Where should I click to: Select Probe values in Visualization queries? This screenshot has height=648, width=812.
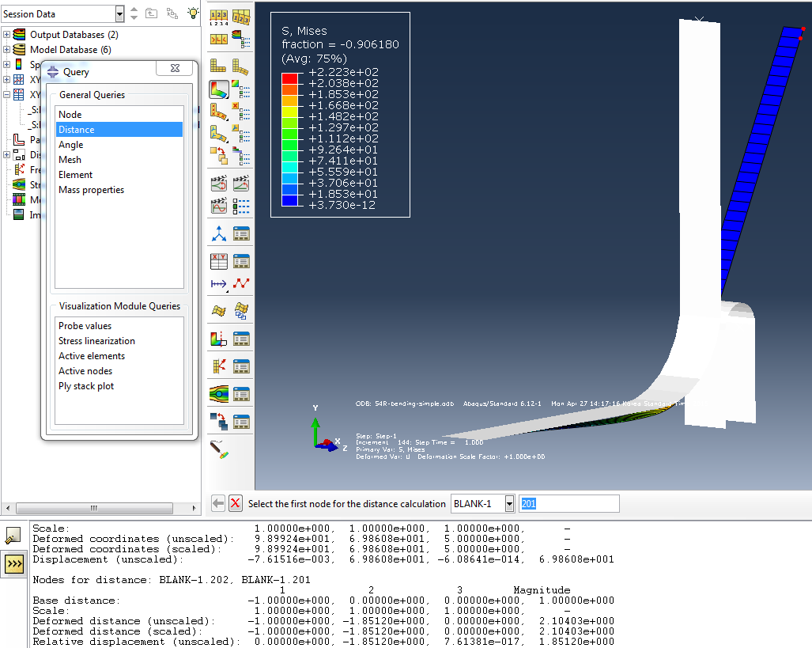[x=85, y=326]
